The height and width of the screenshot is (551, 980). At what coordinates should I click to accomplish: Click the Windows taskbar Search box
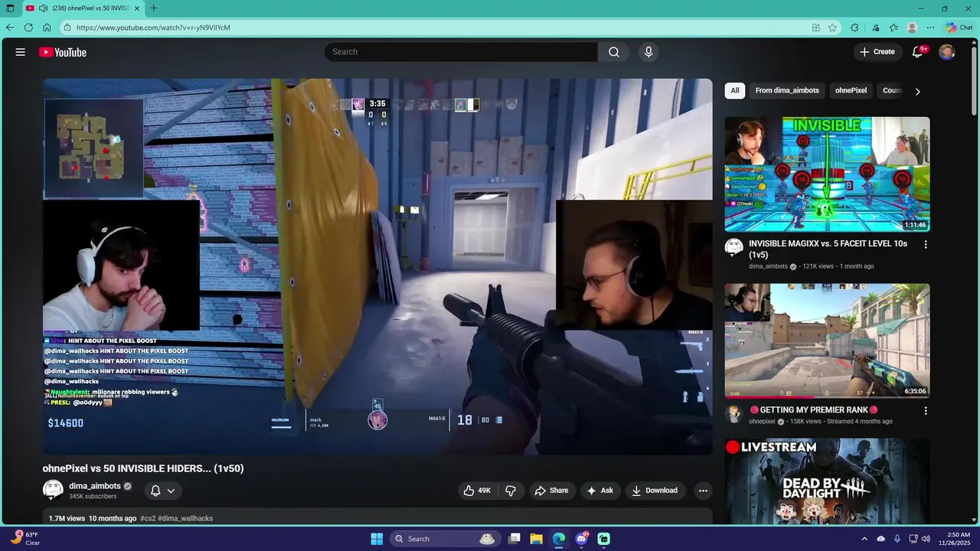point(445,539)
